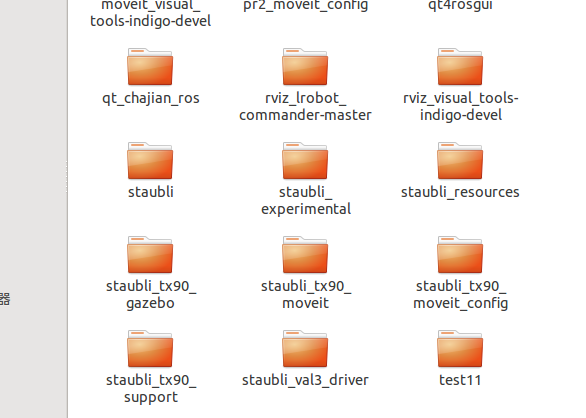Select the test11 folder icon
This screenshot has width=586, height=418.
click(x=460, y=349)
